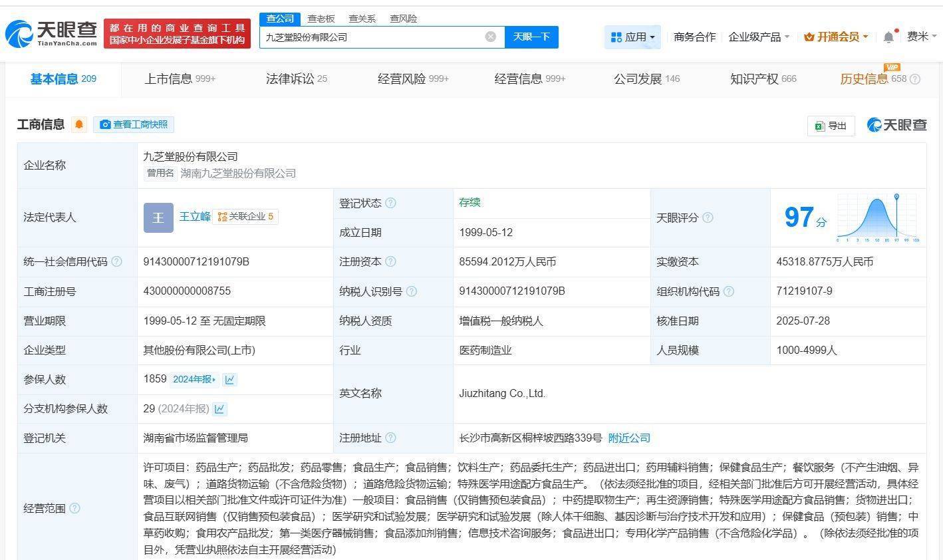Screen dimensions: 943x560
Task: Switch to the 经营信息 tab
Action: 530,79
